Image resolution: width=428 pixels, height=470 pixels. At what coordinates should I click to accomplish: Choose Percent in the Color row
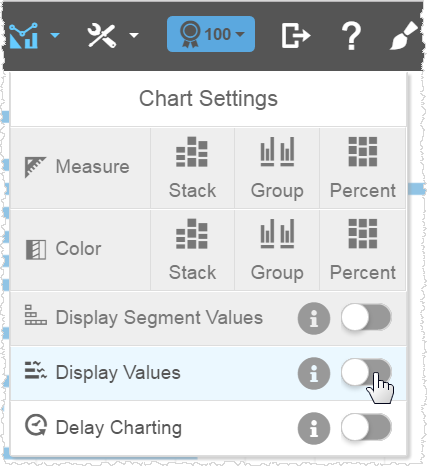click(x=363, y=250)
